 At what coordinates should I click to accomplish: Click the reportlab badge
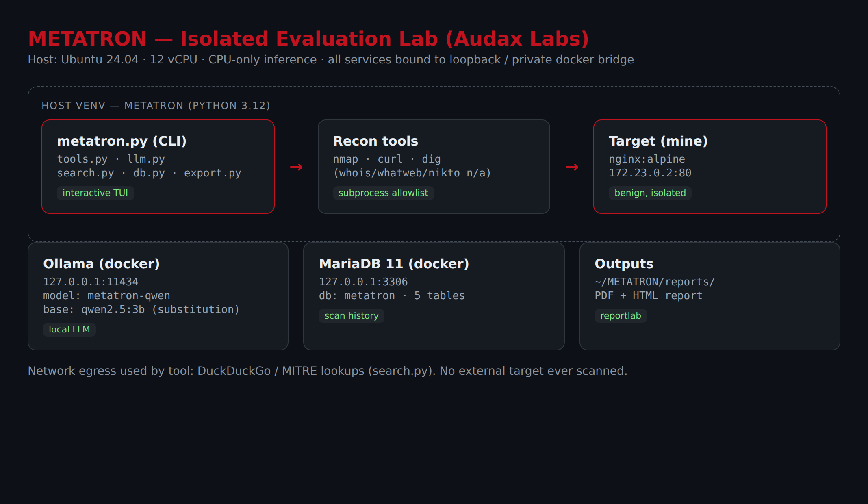click(621, 316)
